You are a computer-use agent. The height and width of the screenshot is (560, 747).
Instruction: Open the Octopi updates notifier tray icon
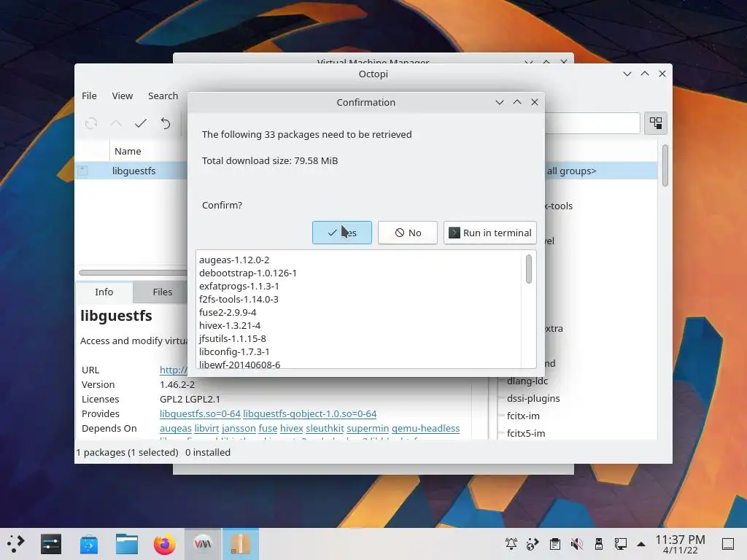[x=532, y=543]
